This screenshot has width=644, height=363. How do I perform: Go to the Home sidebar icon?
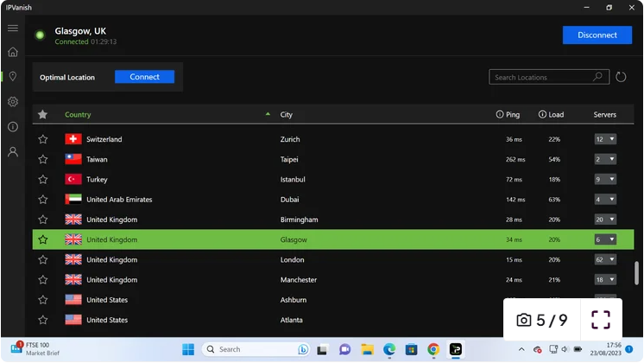[13, 52]
